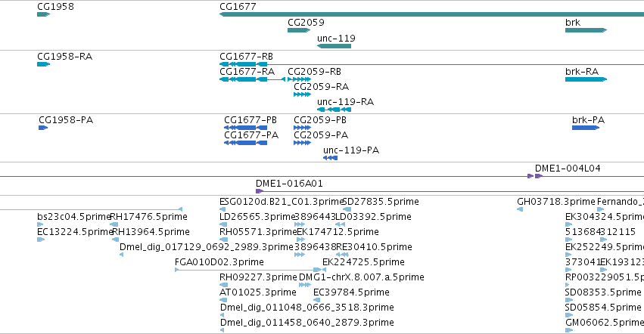Click the CG2059-RB transcript arrows
Viewport: 644px width, 334px height.
pos(299,79)
